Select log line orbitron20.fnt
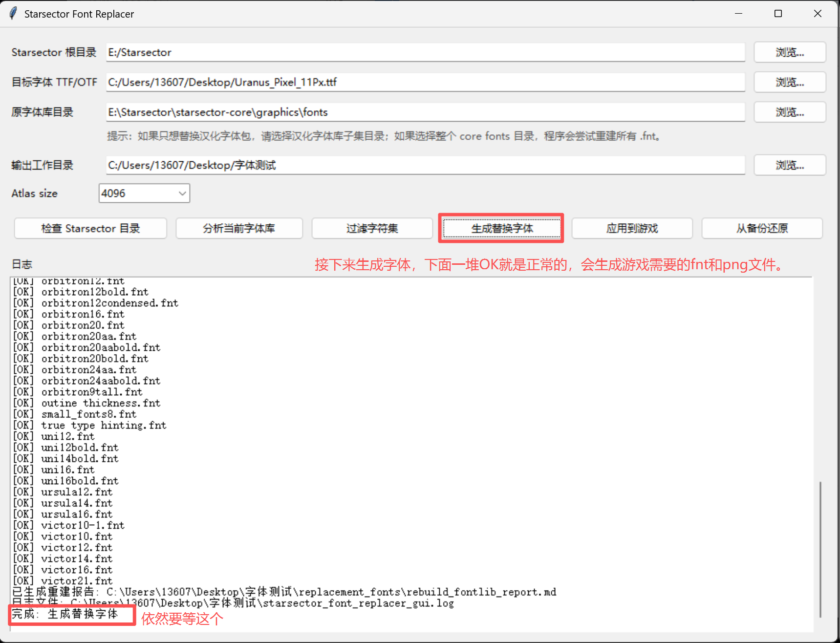 (x=68, y=325)
